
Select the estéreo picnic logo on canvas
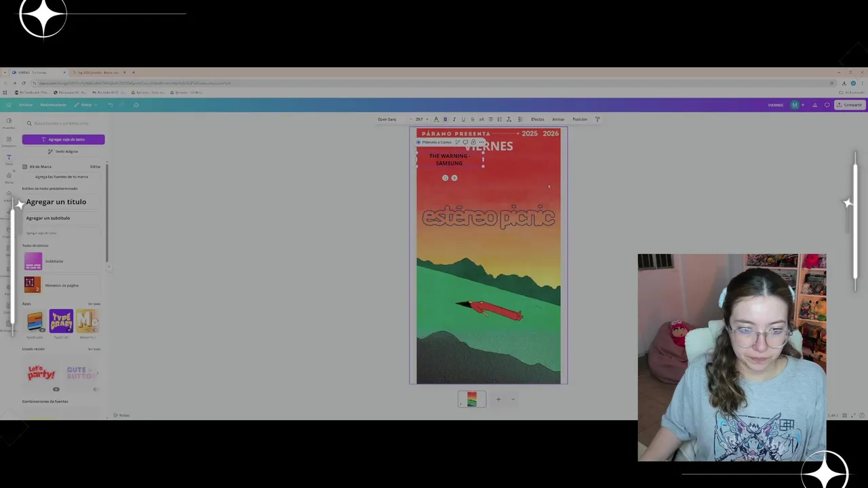[488, 217]
